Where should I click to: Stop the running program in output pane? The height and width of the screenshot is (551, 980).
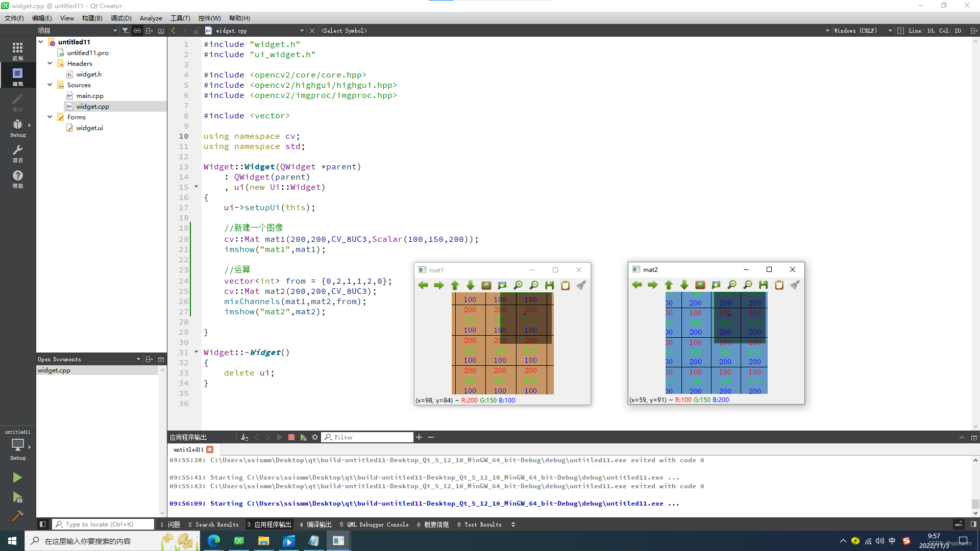tap(291, 437)
